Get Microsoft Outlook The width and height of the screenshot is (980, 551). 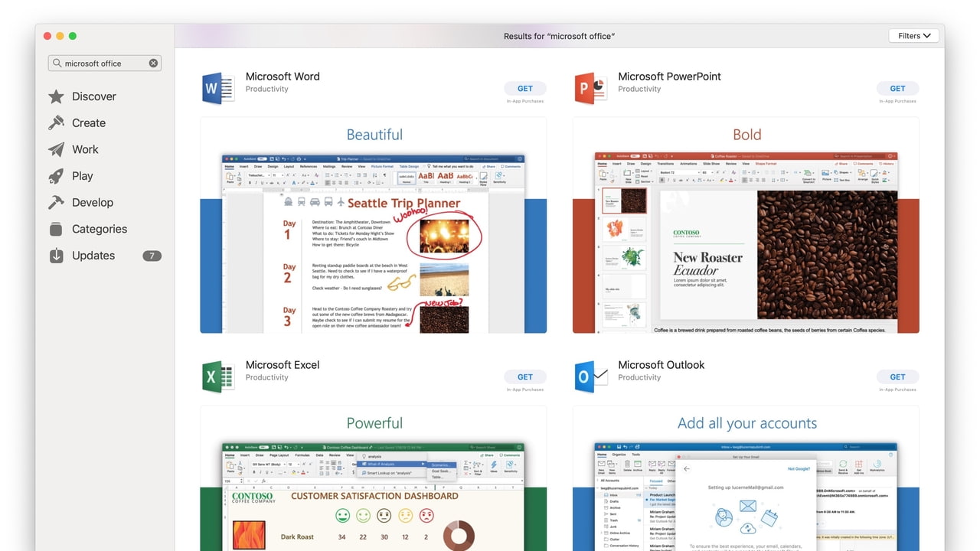tap(897, 377)
